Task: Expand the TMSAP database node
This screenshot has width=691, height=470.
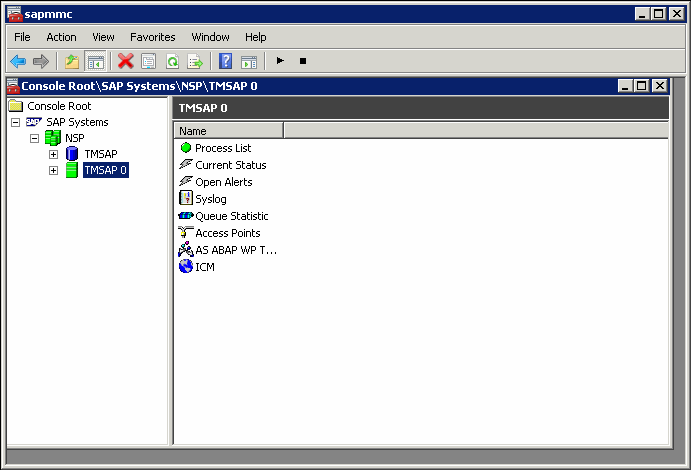Action: point(53,155)
